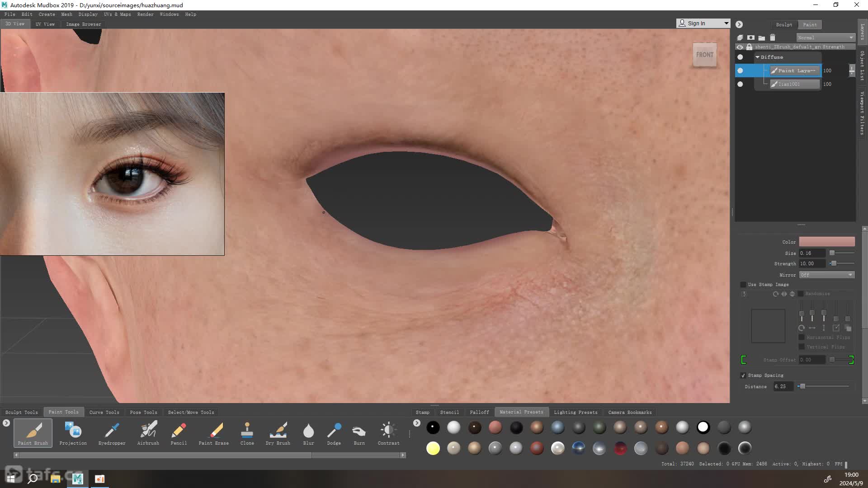The height and width of the screenshot is (488, 868).
Task: Click the pink Color swatch
Action: click(x=827, y=242)
